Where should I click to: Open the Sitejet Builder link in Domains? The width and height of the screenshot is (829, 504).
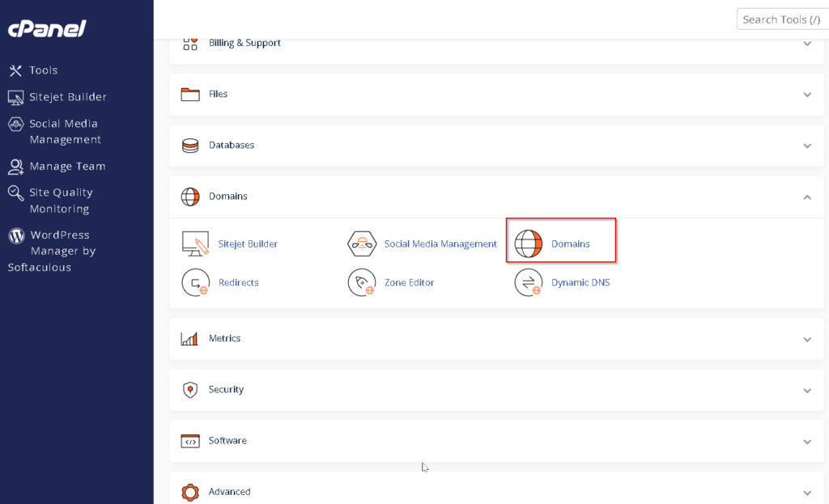click(x=248, y=244)
